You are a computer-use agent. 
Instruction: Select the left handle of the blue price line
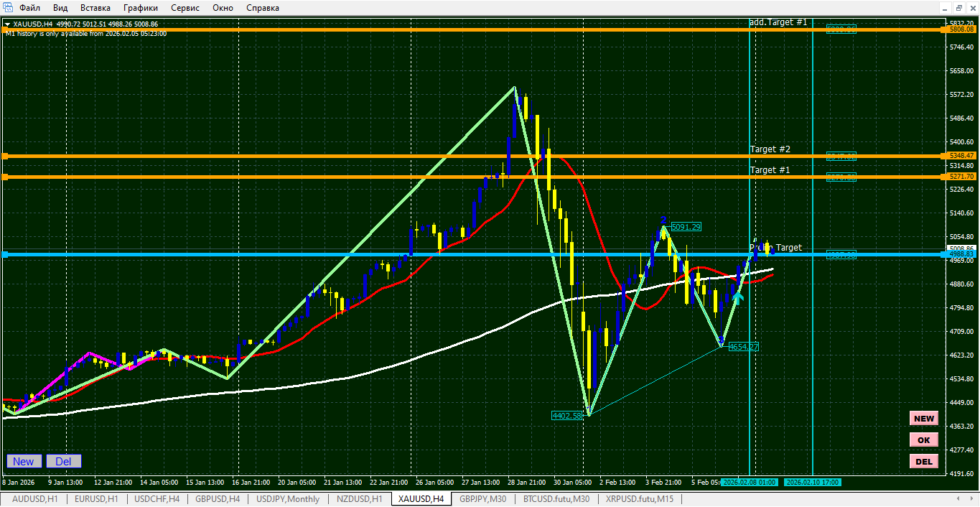4,254
